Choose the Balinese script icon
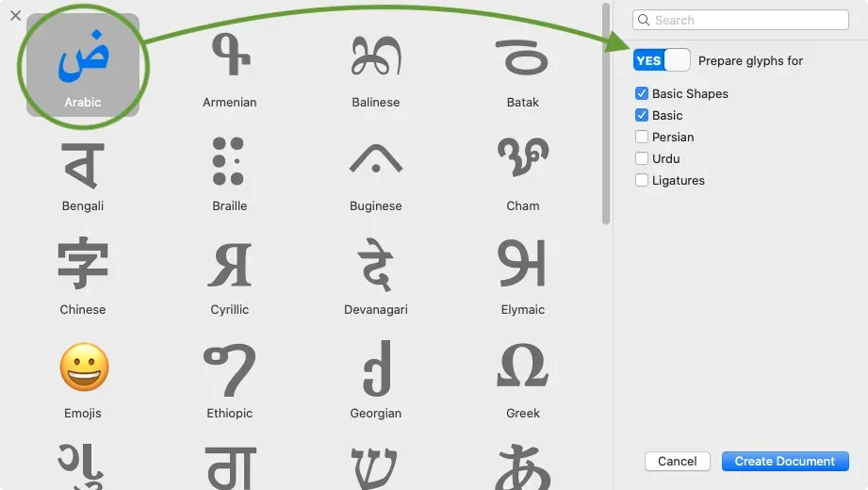This screenshot has width=868, height=490. coord(376,56)
